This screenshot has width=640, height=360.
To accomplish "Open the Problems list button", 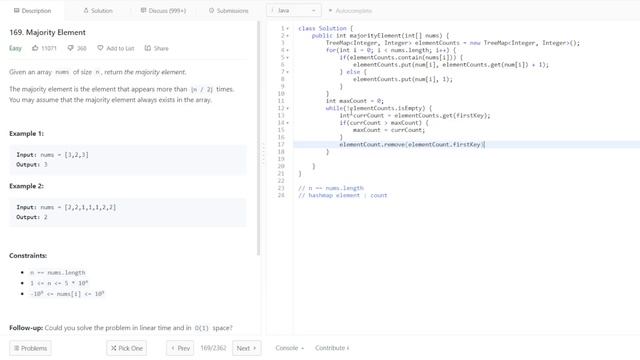I will 30,348.
